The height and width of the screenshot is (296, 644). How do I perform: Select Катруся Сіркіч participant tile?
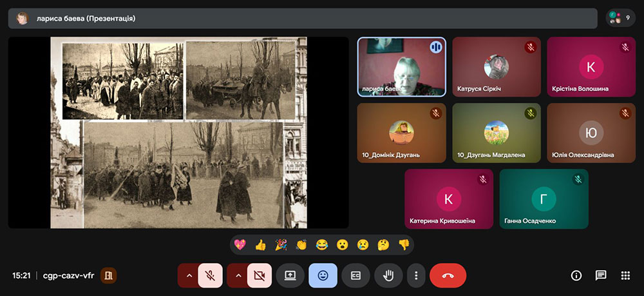496,66
